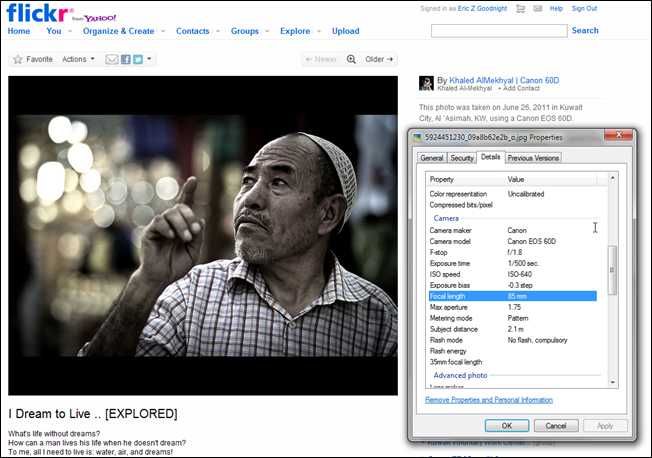
Task: Share photo via email envelope icon
Action: (x=111, y=59)
